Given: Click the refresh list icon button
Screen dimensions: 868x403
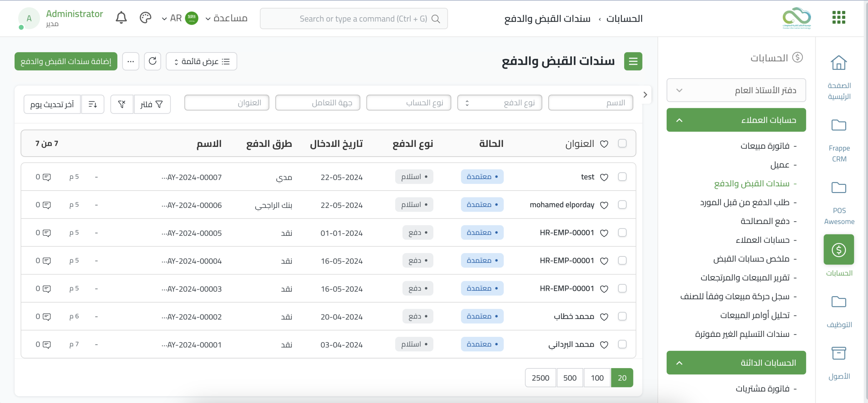Looking at the screenshot, I should (153, 61).
